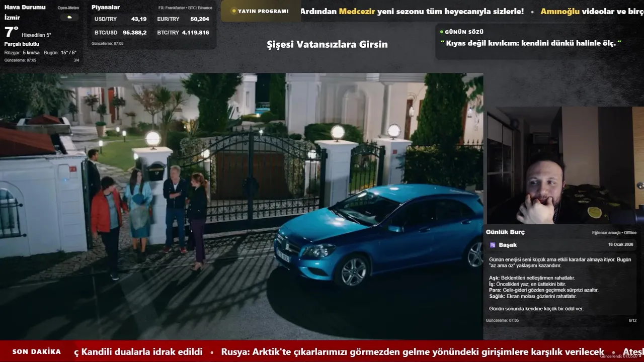
Task: Click the weather page indicator 3/4
Action: pyautogui.click(x=76, y=60)
